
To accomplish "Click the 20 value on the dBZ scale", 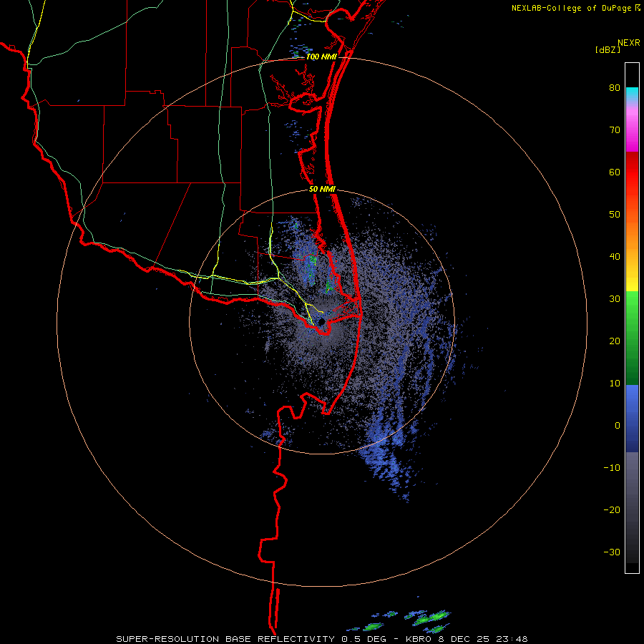I will tap(615, 341).
